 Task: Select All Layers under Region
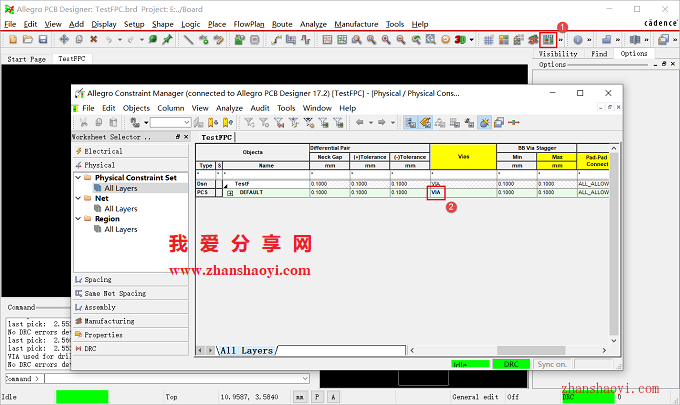pos(121,229)
